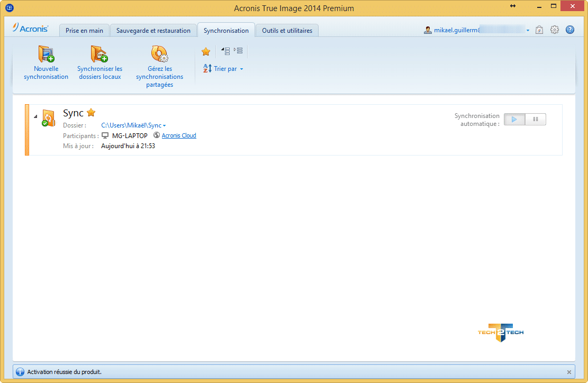This screenshot has height=383, width=588.
Task: Click the user avatar icon
Action: point(428,30)
